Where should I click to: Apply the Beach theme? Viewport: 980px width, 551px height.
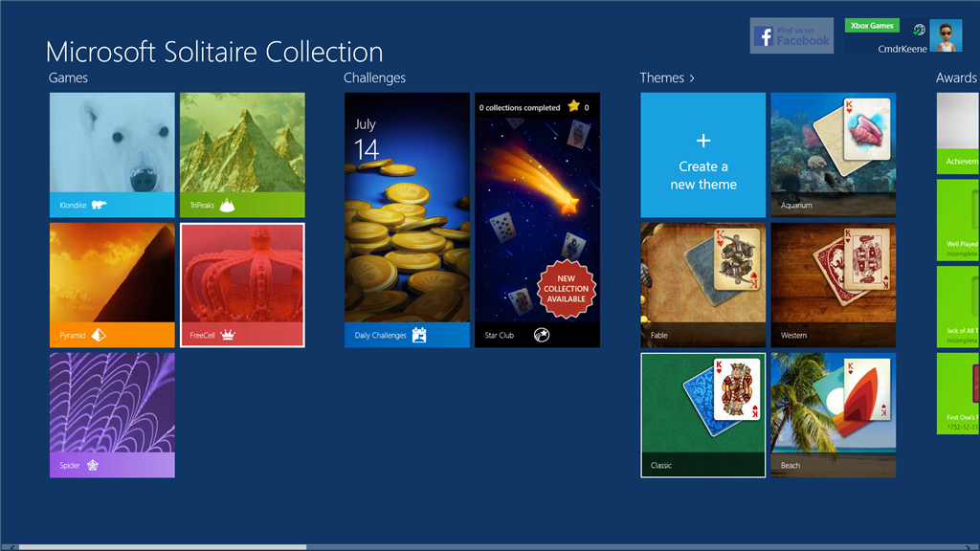(834, 415)
